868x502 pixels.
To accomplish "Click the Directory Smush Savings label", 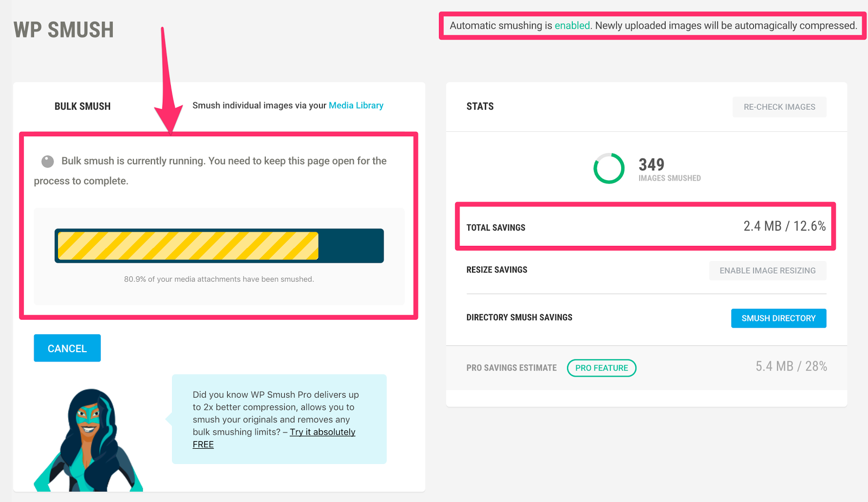I will click(519, 317).
